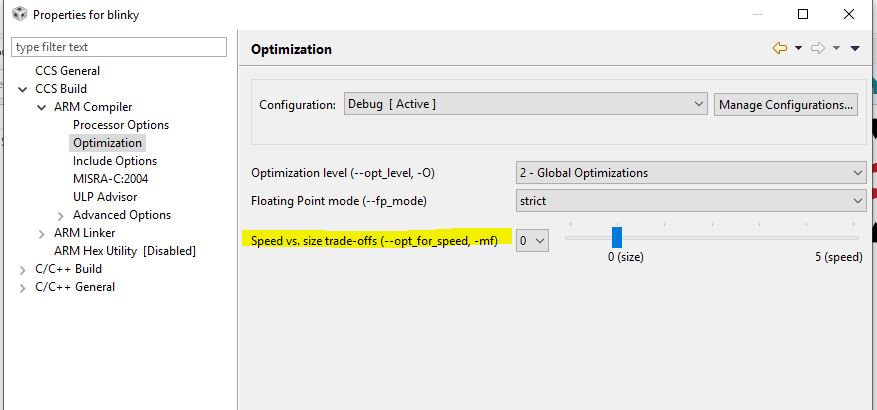Open the view menu triangle icon
Image resolution: width=877 pixels, height=410 pixels.
point(855,48)
